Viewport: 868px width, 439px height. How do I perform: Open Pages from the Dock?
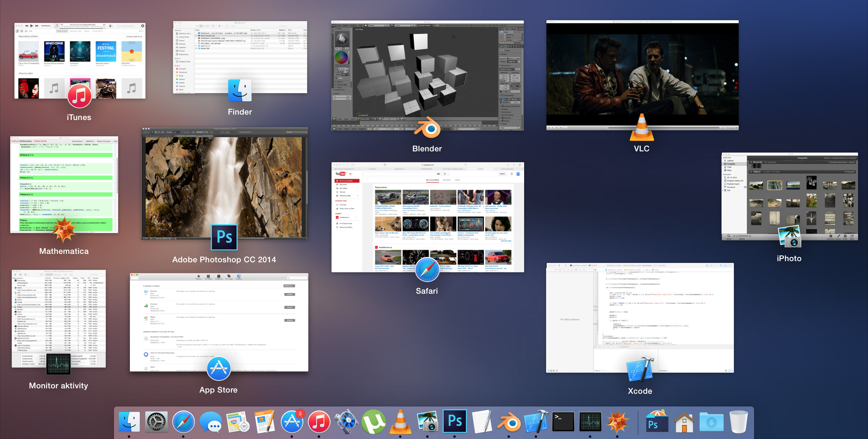265,422
